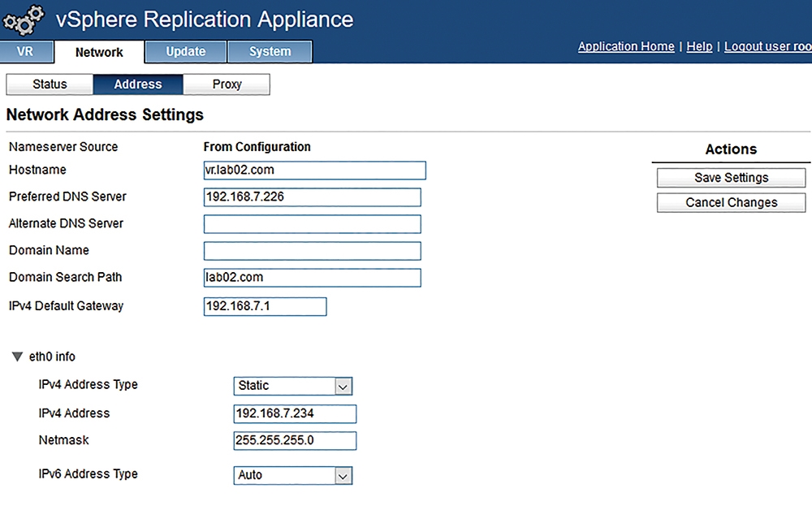The image size is (812, 506).
Task: Click the Actions panel heading
Action: click(731, 149)
